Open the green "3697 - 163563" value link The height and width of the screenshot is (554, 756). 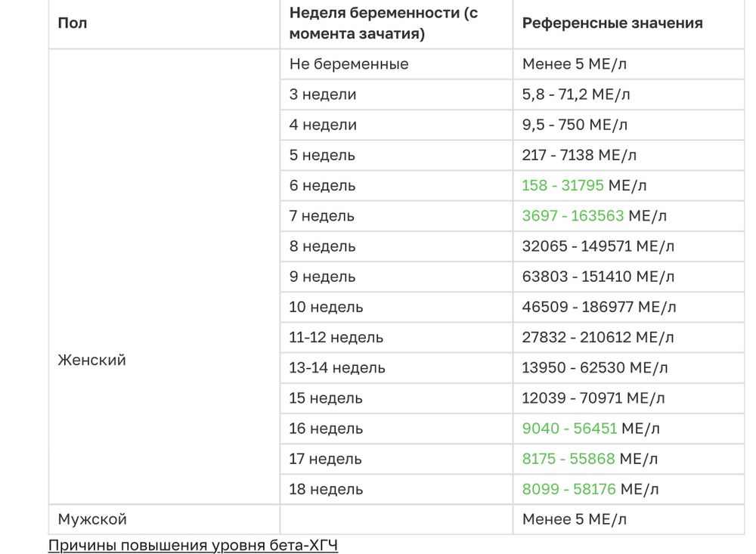coord(572,216)
